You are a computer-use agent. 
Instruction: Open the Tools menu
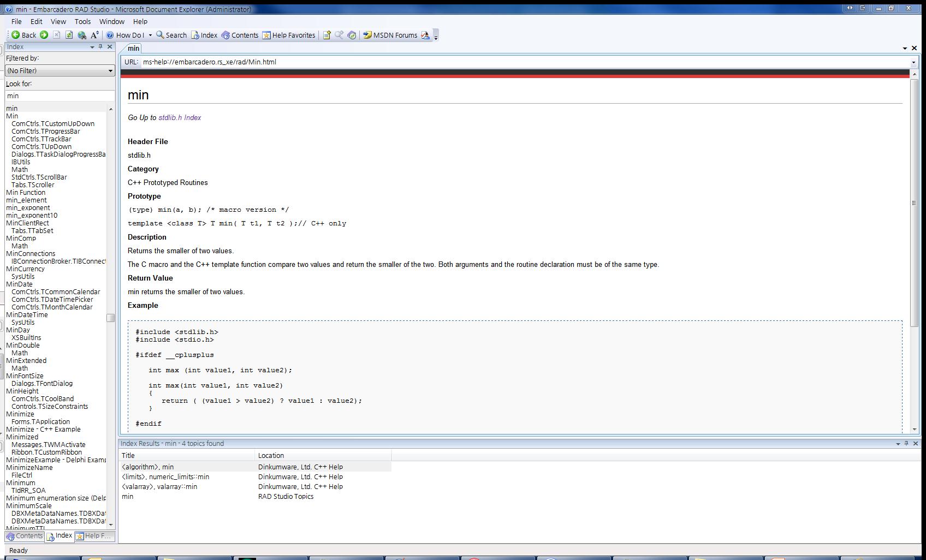[82, 21]
